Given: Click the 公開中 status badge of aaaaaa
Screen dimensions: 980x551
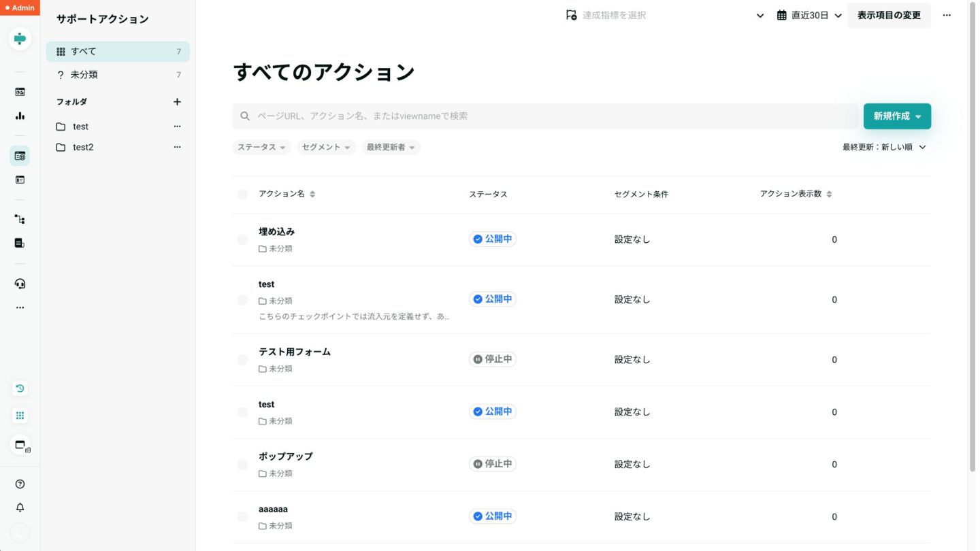Looking at the screenshot, I should (x=493, y=516).
